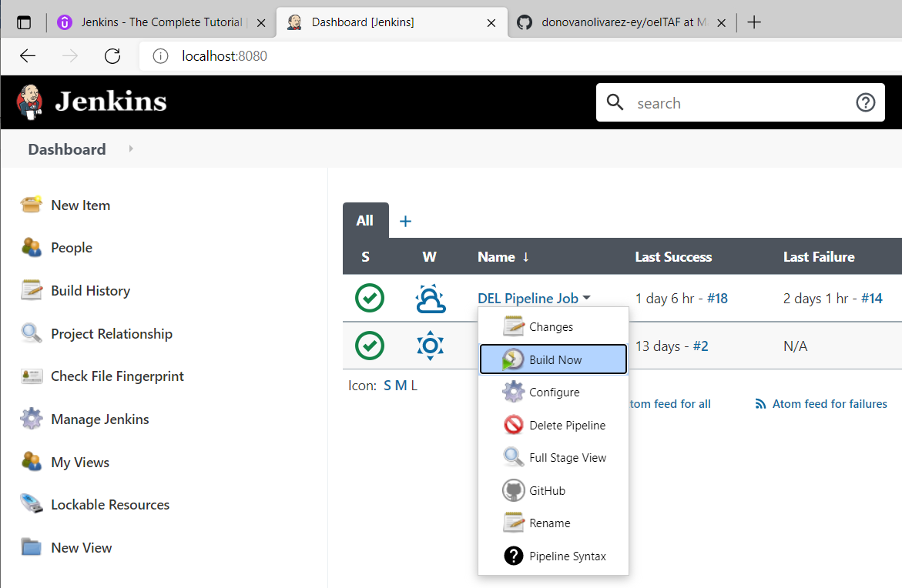Click the S status column header
Viewport: 902px width, 588px height.
point(365,257)
